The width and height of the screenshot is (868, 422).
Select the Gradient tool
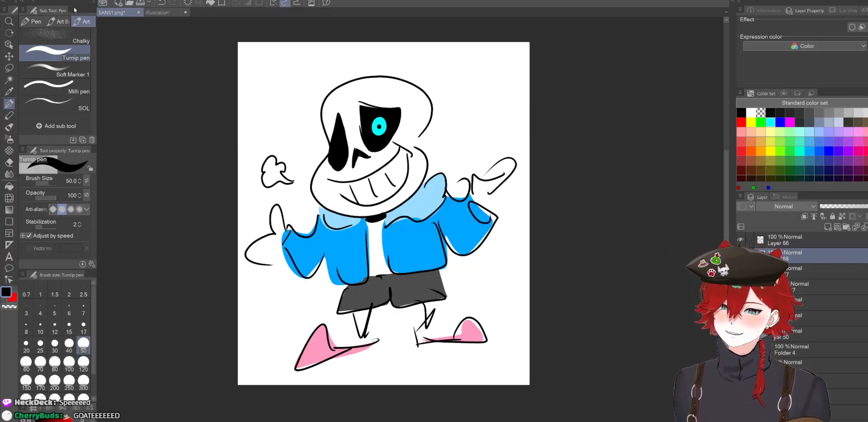9,210
